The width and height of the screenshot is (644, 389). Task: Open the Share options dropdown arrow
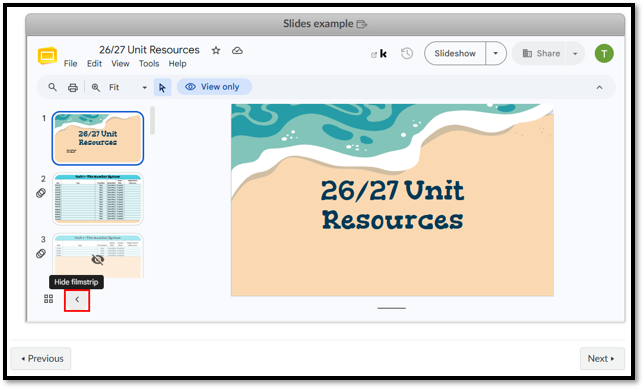[x=575, y=53]
